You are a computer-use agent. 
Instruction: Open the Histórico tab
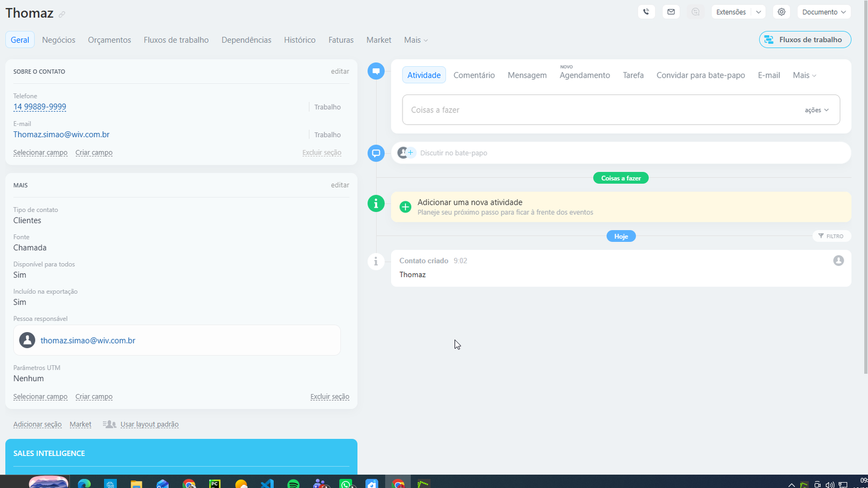click(299, 40)
